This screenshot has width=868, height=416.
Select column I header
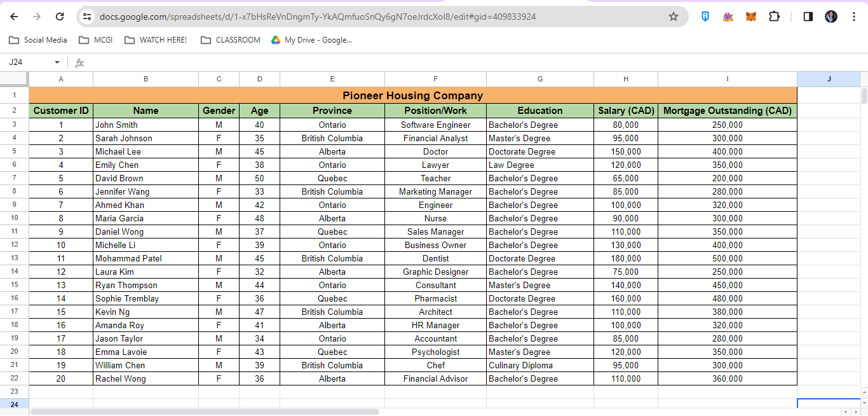pos(728,79)
